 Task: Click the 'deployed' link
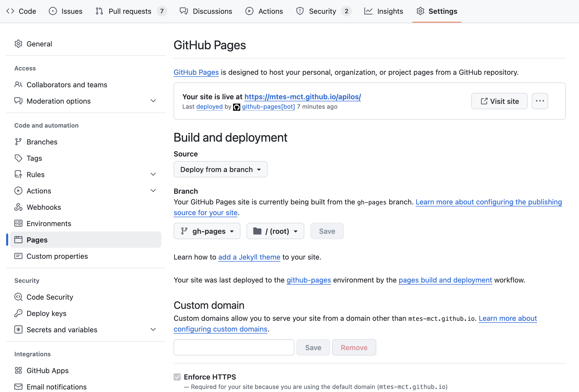209,107
